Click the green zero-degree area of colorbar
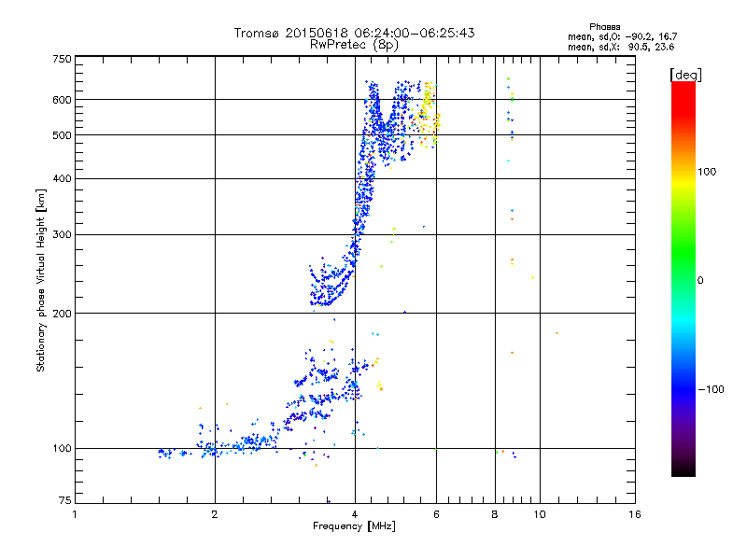 coord(684,280)
